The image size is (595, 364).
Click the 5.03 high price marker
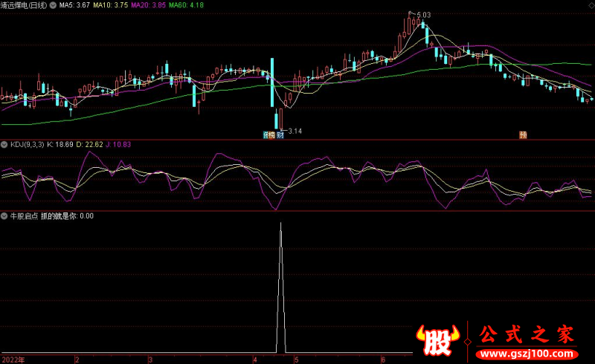(x=423, y=15)
